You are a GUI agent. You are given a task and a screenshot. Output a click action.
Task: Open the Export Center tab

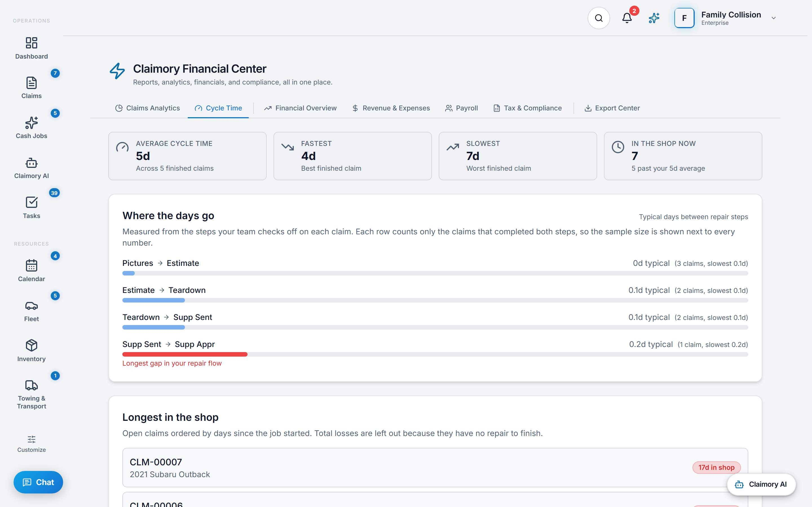612,108
